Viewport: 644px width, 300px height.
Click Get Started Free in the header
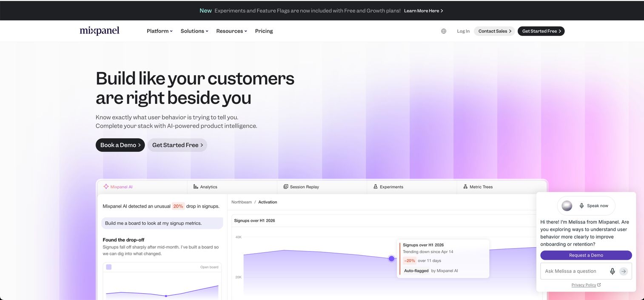(x=541, y=31)
